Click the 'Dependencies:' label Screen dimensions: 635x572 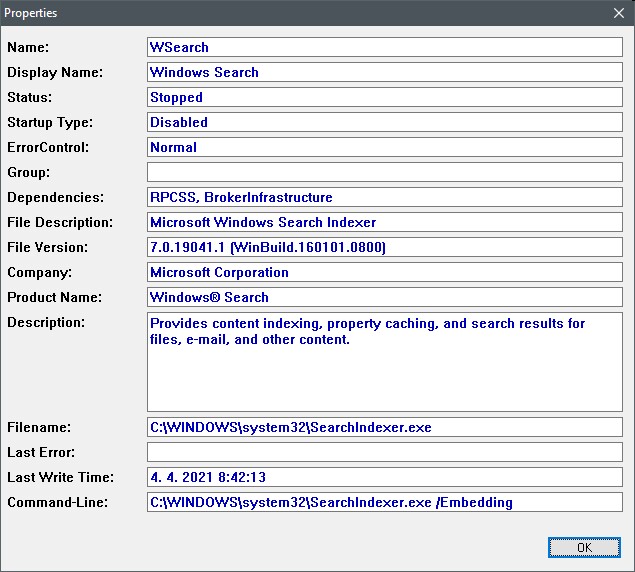(55, 198)
